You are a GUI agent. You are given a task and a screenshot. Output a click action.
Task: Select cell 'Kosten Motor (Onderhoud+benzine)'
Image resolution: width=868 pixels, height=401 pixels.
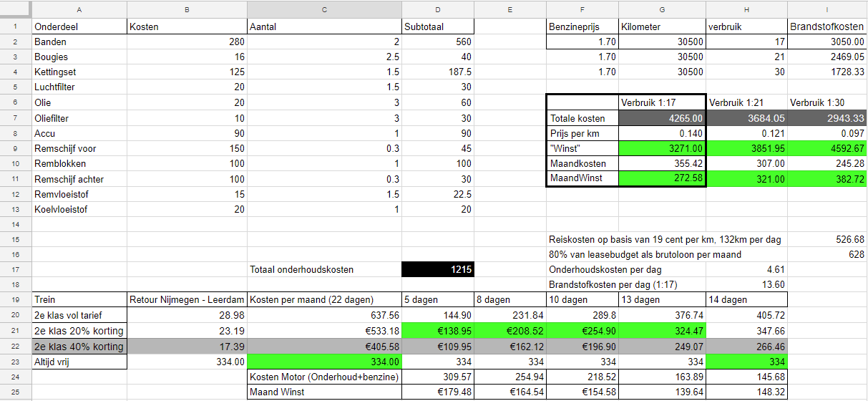(324, 377)
